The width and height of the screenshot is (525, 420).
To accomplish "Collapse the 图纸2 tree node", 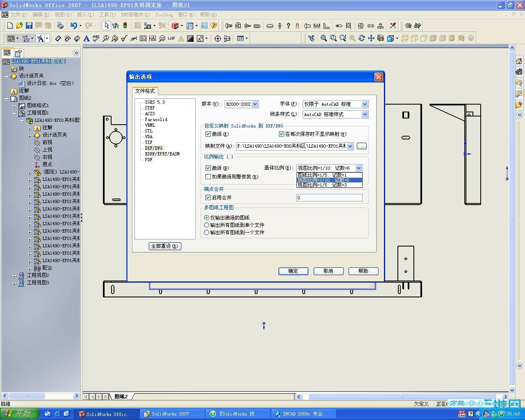I will click(x=7, y=99).
